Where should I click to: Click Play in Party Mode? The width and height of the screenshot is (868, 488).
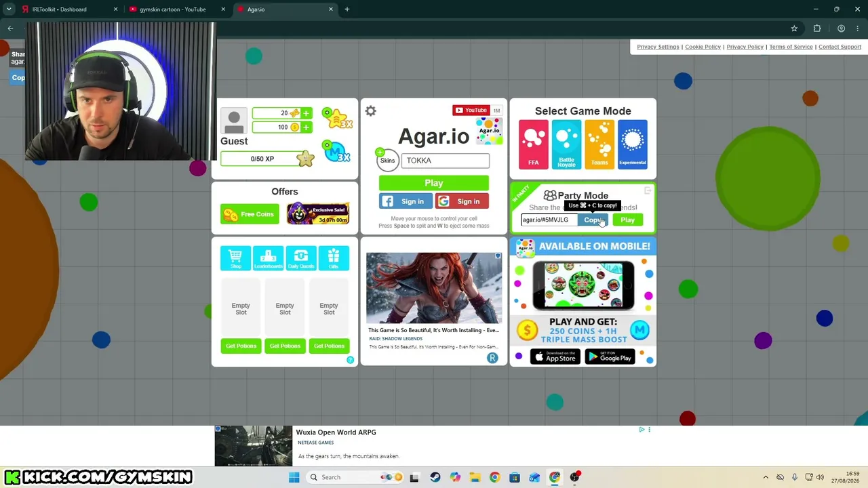point(628,220)
